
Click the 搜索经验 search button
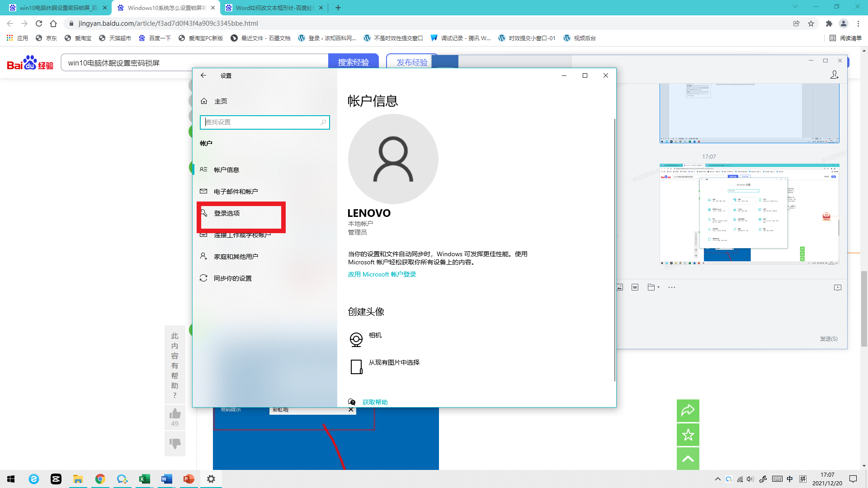point(353,62)
